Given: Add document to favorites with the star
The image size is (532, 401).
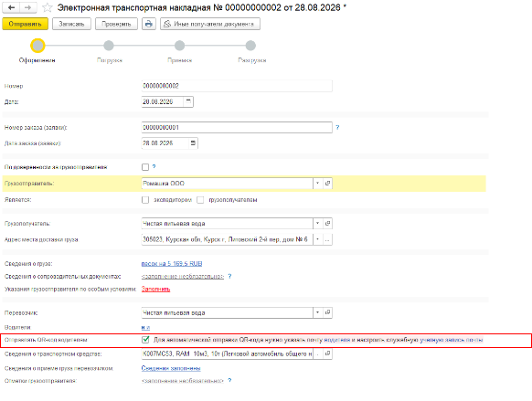Looking at the screenshot, I should coord(48,7).
